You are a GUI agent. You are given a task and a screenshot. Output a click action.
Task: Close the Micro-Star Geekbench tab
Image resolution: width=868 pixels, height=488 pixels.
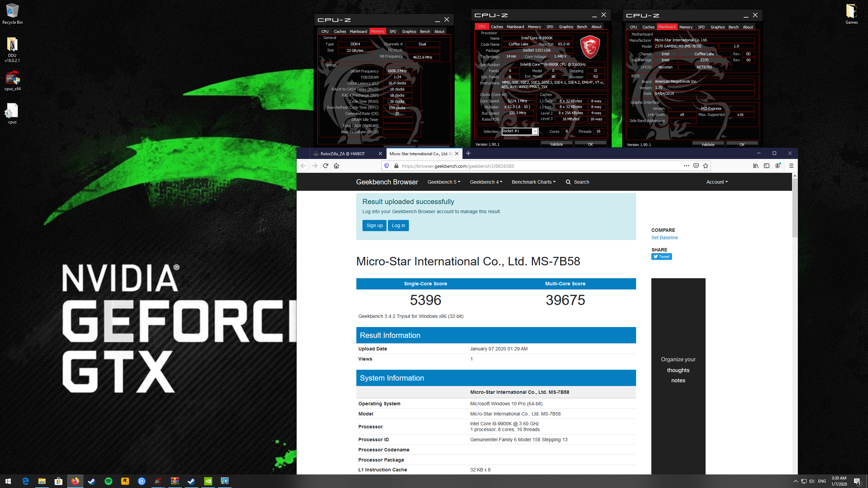coord(457,154)
